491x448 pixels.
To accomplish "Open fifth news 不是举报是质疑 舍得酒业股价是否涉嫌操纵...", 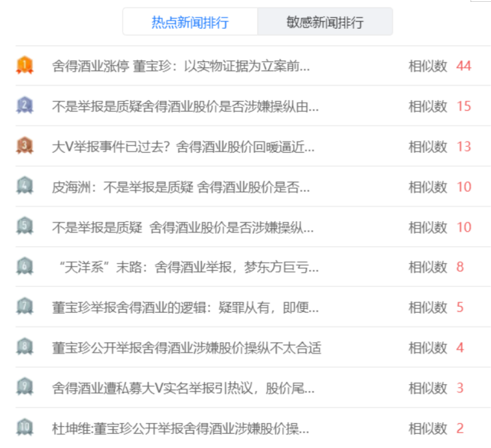I will (x=182, y=227).
